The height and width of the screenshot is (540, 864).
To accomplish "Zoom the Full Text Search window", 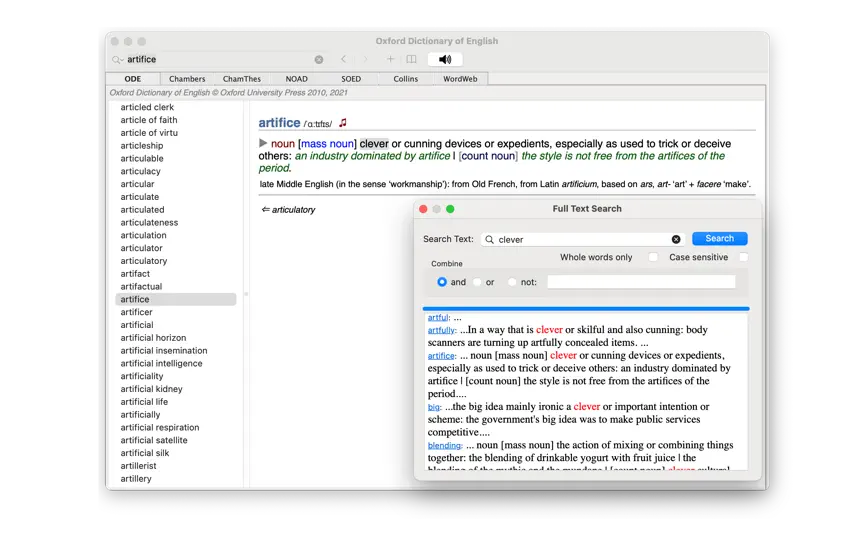I will tap(450, 209).
